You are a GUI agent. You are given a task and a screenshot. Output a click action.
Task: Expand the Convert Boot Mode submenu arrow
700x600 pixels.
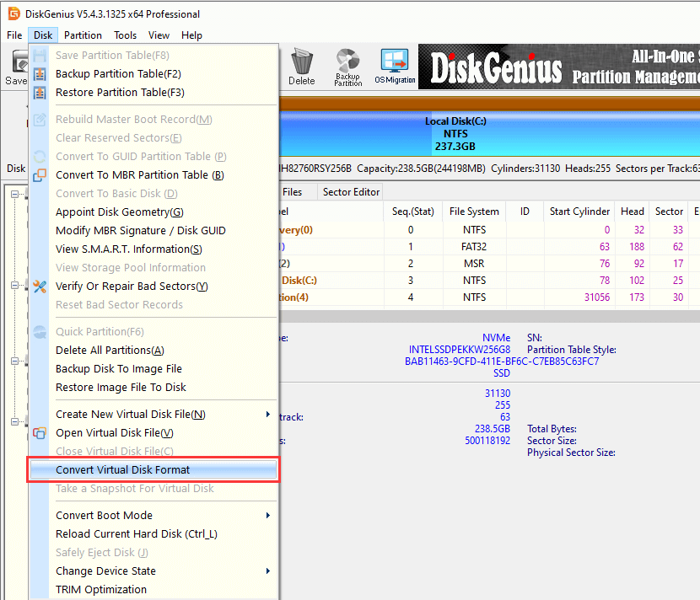click(268, 516)
